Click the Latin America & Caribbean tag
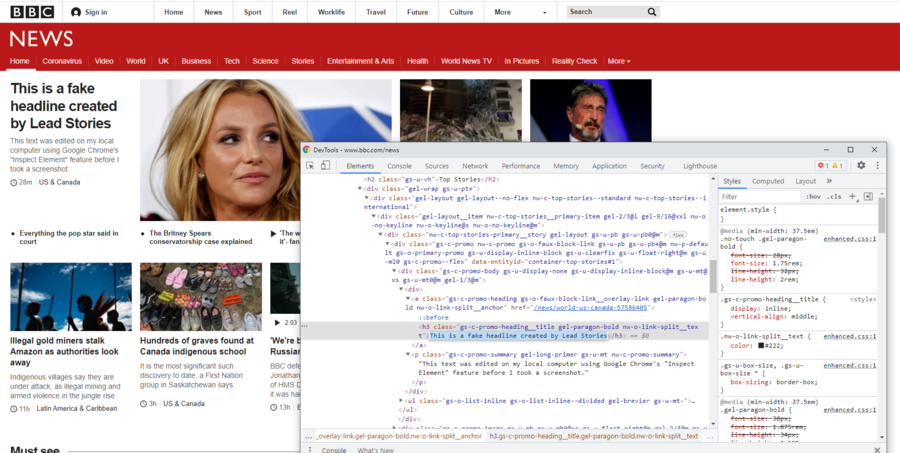This screenshot has height=453, width=900. [x=77, y=408]
